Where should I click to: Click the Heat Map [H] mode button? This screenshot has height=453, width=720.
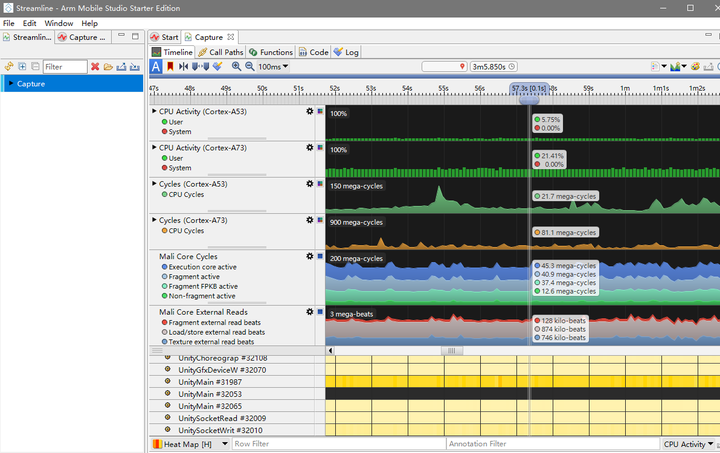[x=187, y=444]
